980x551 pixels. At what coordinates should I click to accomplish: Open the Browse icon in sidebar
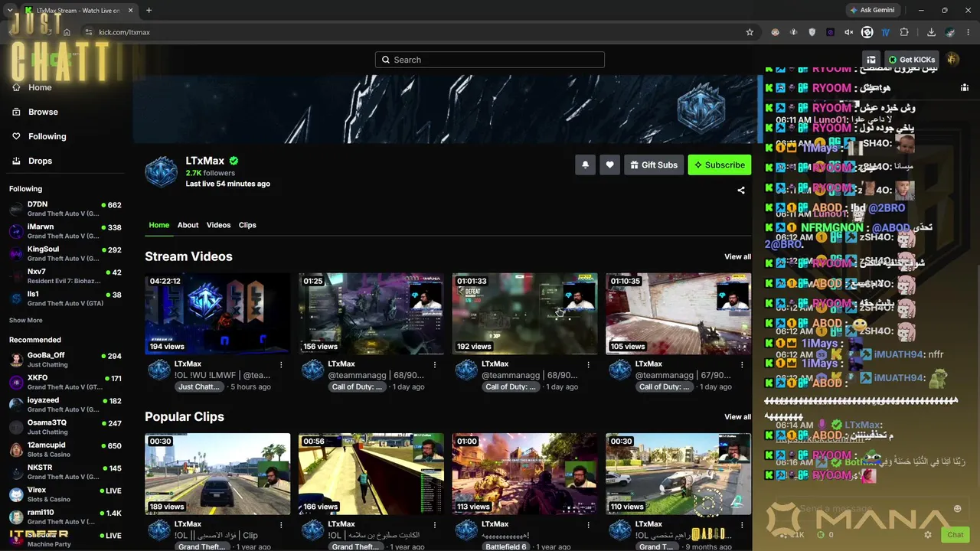16,112
